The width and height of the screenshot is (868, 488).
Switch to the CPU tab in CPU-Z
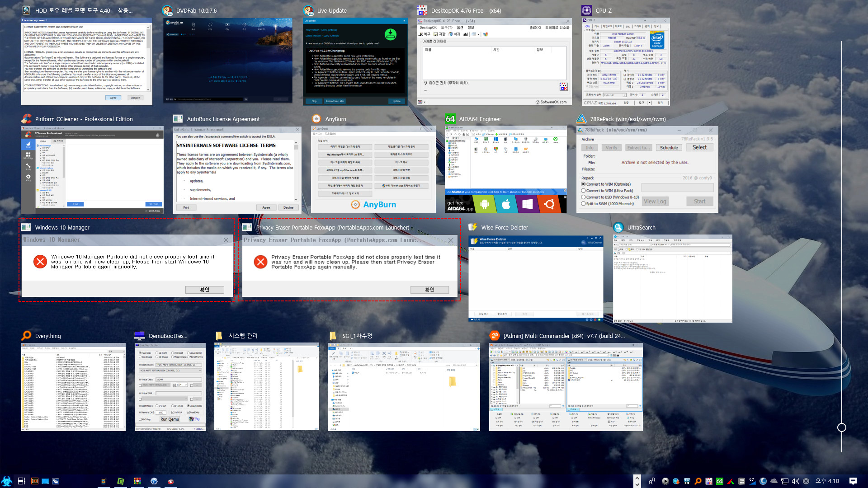coord(588,26)
